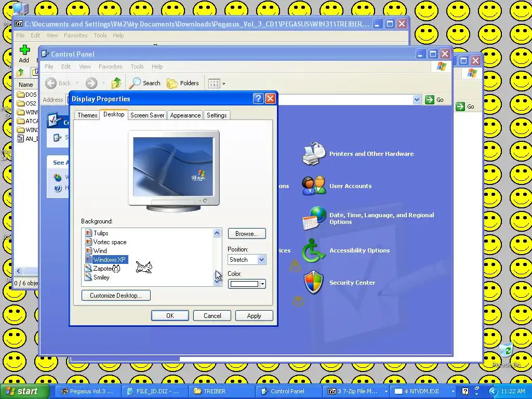This screenshot has height=399, width=532.
Task: Open Control Panel Help menu
Action: (x=157, y=66)
